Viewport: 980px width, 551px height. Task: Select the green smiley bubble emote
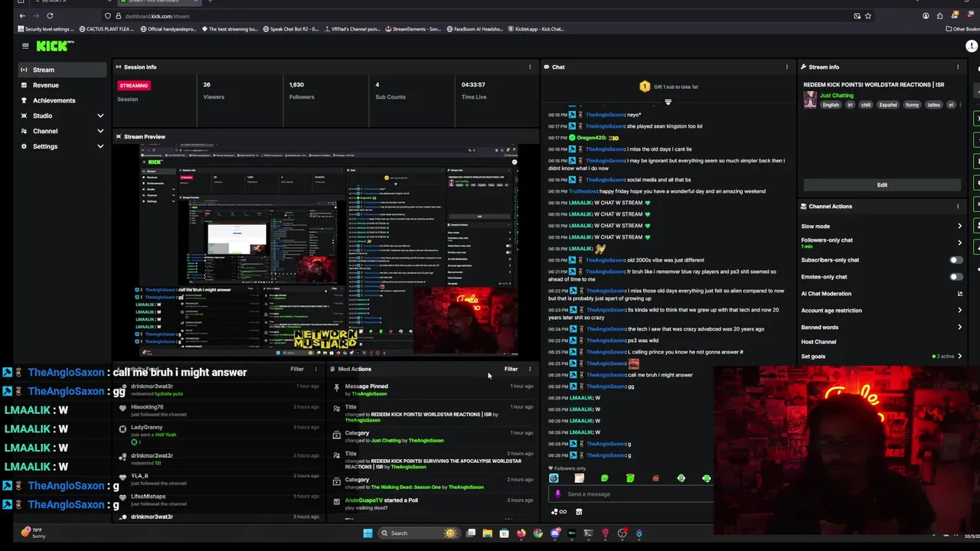(x=604, y=478)
